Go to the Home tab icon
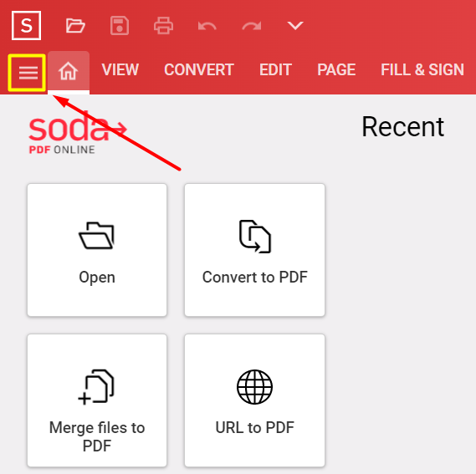Screen dimensions: 476x474 coord(69,72)
